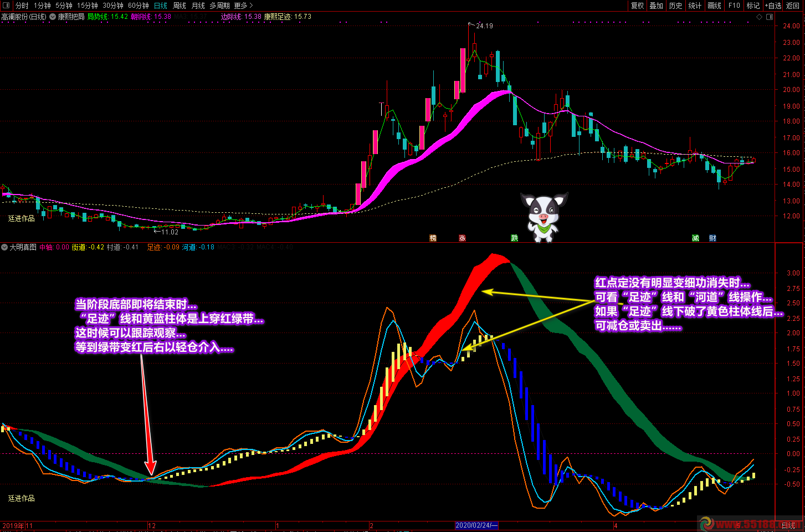
Task: Click the green 跌 event marker
Action: click(515, 238)
